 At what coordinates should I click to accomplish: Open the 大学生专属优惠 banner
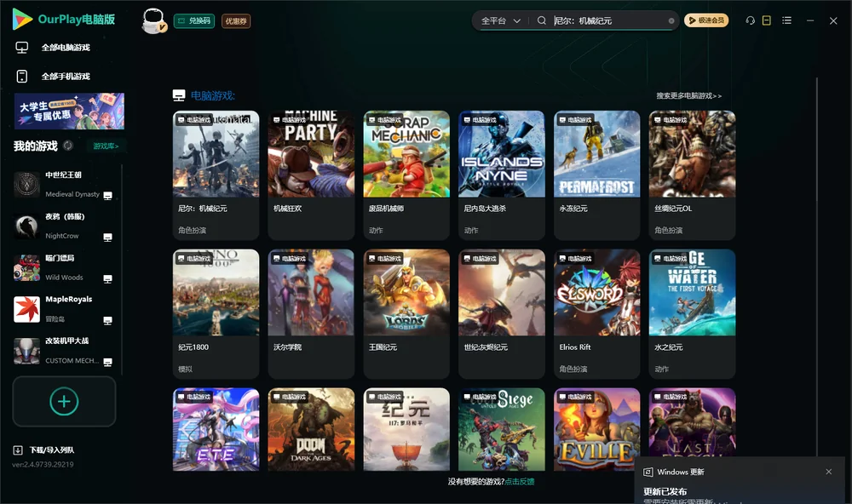tap(69, 111)
